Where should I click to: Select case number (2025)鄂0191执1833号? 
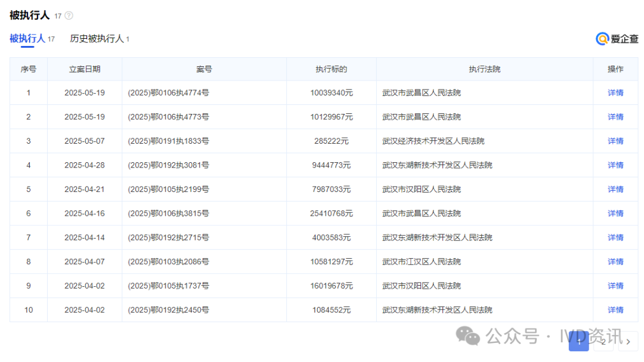point(168,141)
